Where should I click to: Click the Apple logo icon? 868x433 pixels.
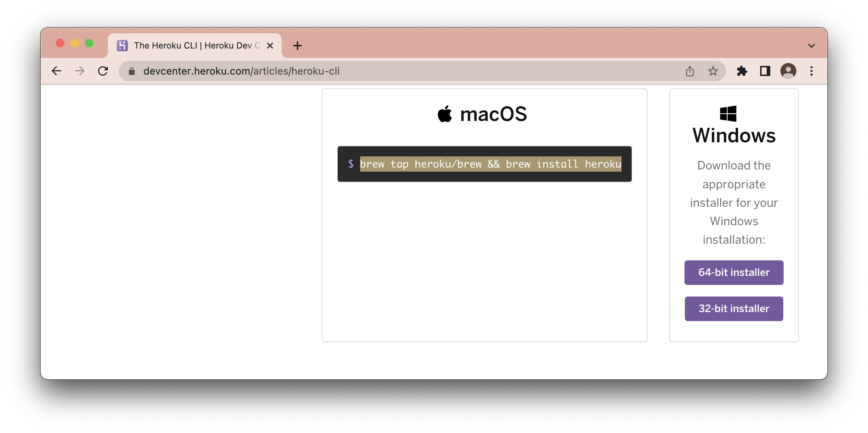pos(445,114)
